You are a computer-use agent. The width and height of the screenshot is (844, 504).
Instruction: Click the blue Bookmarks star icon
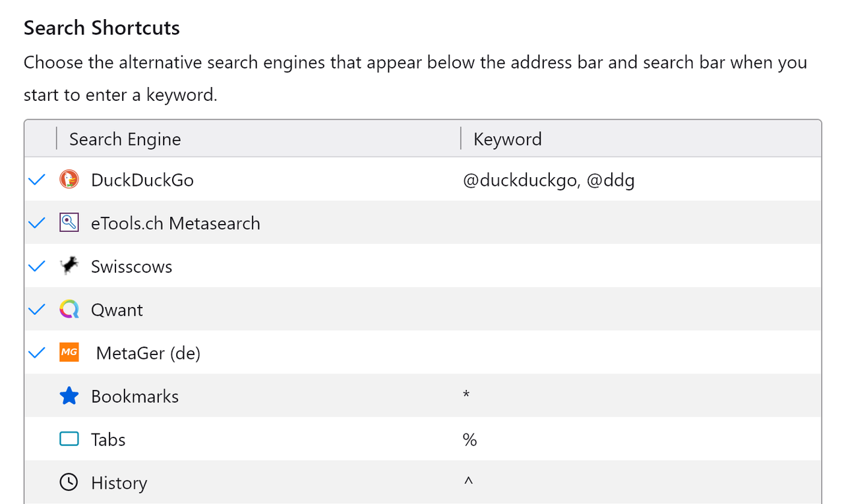coord(69,396)
